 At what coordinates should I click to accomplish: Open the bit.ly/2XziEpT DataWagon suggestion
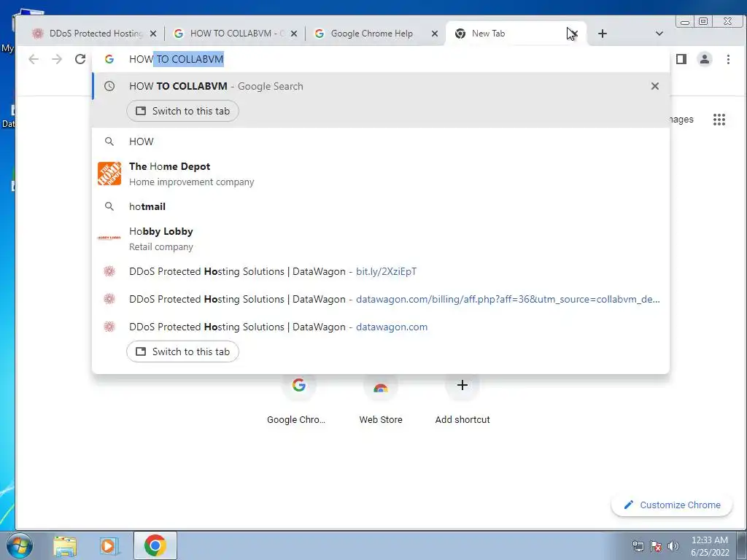381,271
